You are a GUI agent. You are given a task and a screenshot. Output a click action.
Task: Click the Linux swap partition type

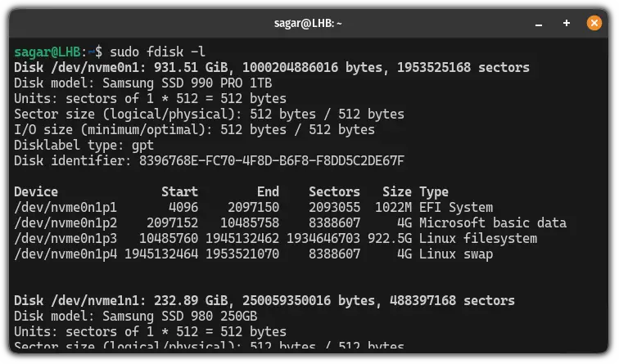456,254
